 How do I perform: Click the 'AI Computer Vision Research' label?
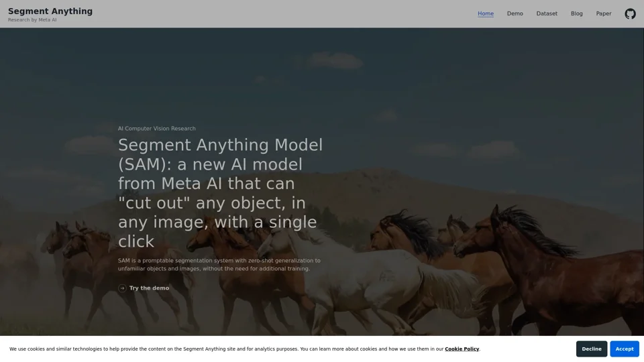(156, 129)
